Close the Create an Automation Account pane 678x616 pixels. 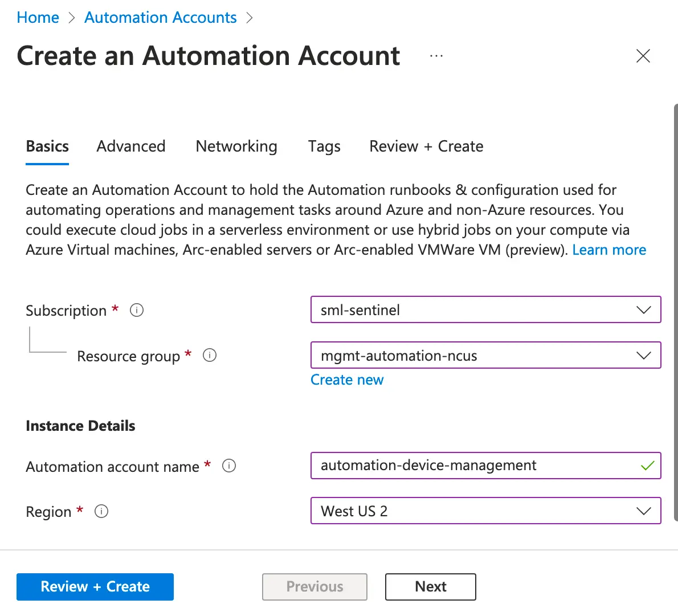(643, 56)
